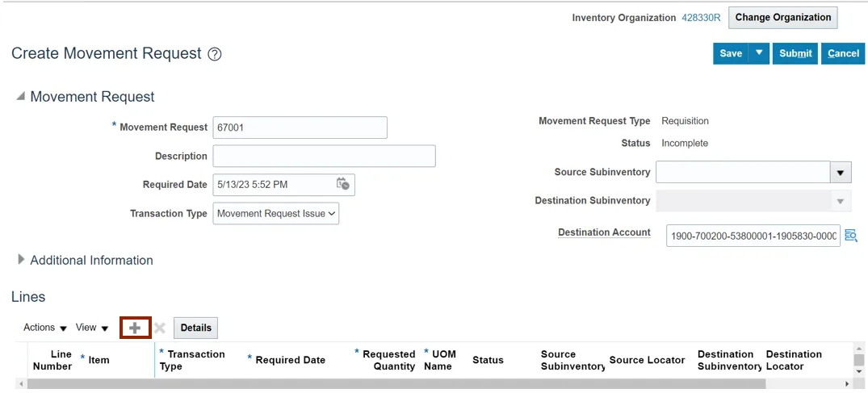Viewport: 868px width, 393px height.
Task: Click the Submit button
Action: tap(795, 53)
